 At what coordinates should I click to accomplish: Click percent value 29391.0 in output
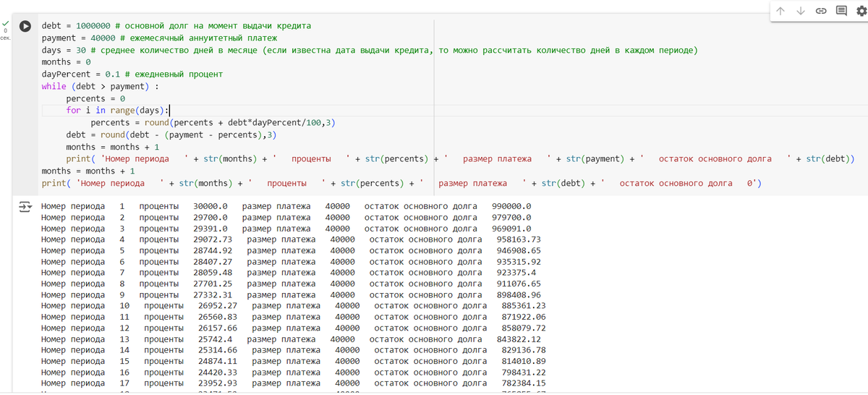[x=211, y=229]
